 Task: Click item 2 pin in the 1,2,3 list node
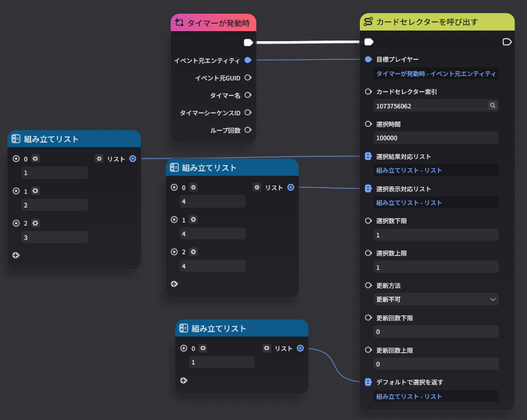16,223
